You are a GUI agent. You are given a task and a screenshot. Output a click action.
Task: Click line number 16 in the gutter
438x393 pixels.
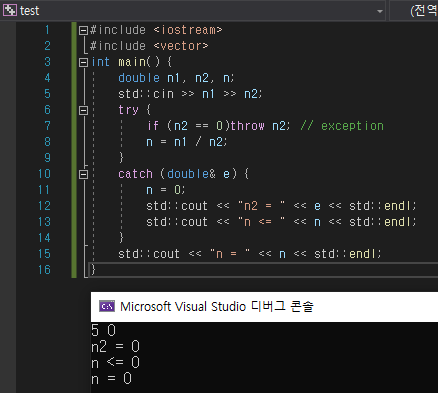click(44, 270)
